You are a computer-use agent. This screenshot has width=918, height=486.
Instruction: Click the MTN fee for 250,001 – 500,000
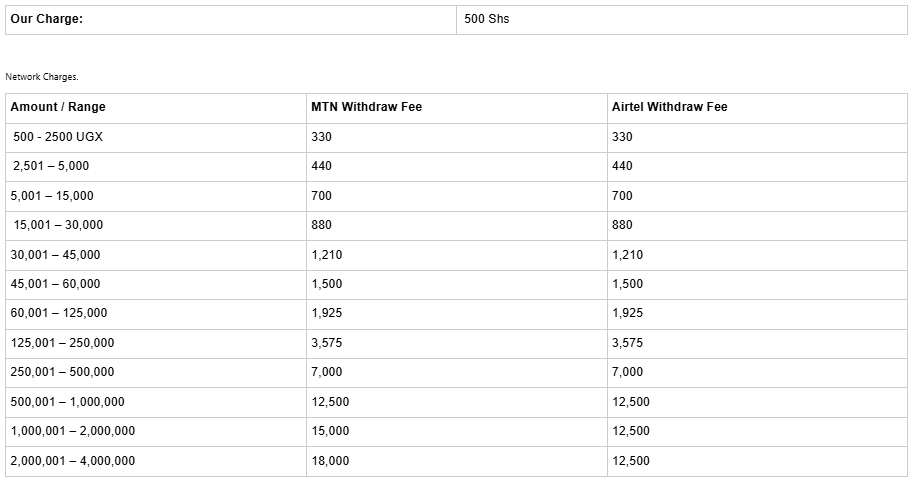327,372
